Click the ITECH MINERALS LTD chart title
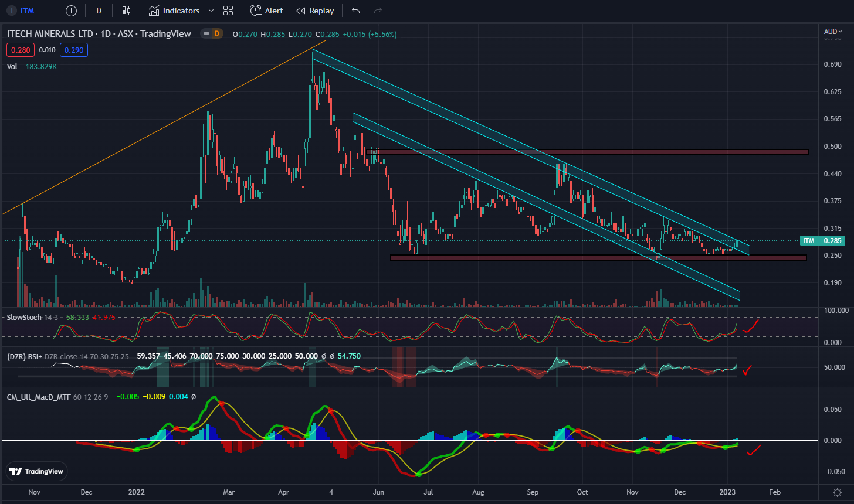The image size is (854, 504). coord(99,34)
